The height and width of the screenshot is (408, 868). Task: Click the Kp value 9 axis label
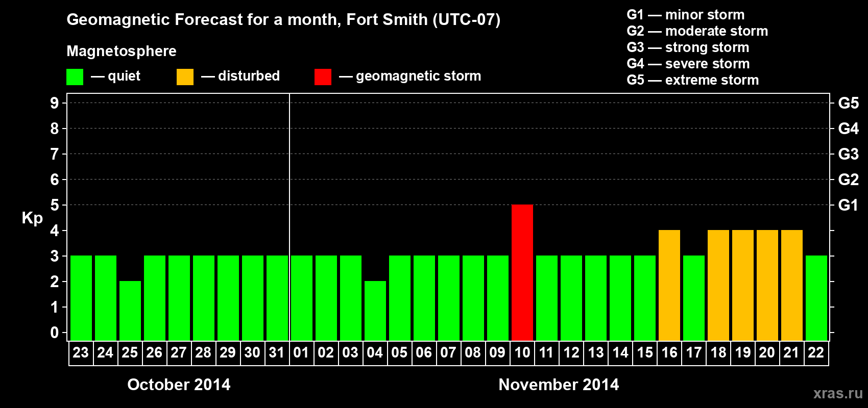[54, 103]
